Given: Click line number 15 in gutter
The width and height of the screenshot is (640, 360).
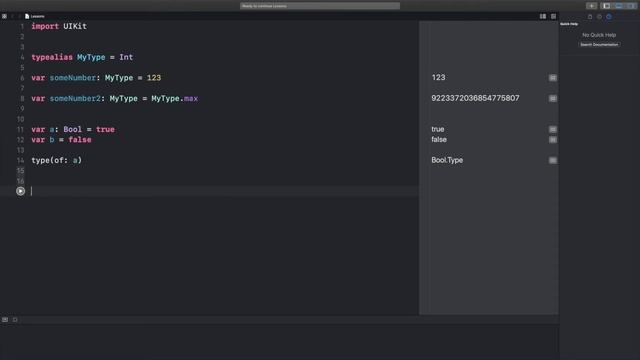Looking at the screenshot, I should (x=20, y=171).
